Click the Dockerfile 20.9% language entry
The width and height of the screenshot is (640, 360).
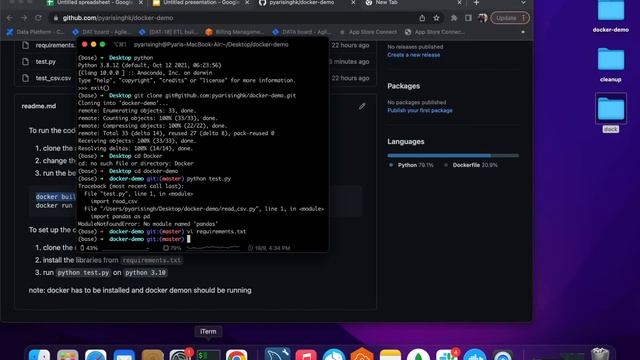(x=471, y=165)
